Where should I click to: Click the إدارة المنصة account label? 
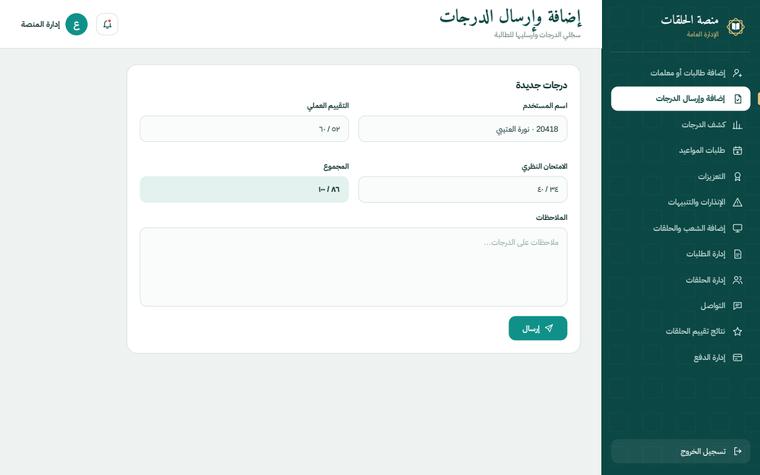click(x=40, y=24)
